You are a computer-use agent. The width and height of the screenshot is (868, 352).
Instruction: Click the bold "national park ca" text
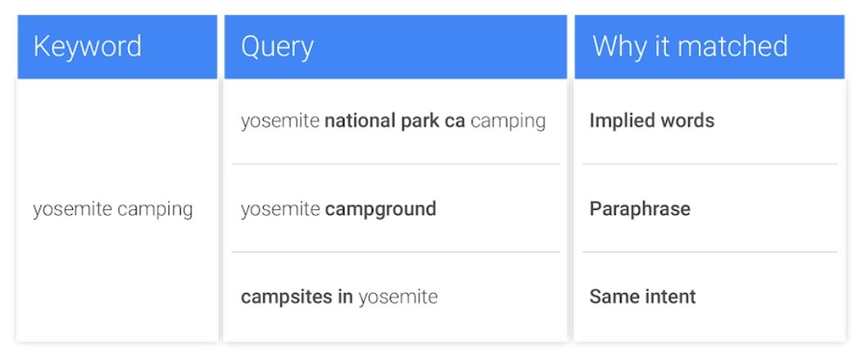395,121
